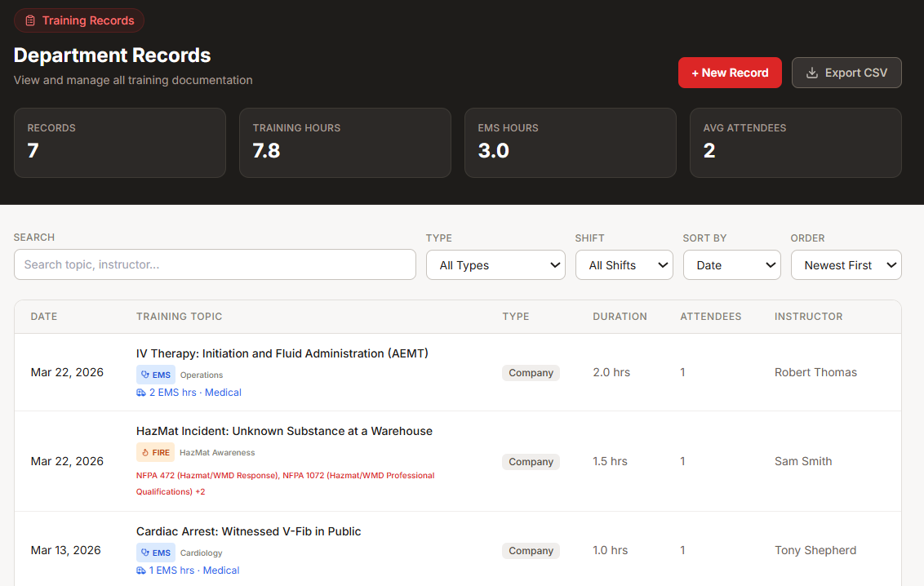This screenshot has width=924, height=586.
Task: Create a record with + New Record
Action: coord(730,73)
